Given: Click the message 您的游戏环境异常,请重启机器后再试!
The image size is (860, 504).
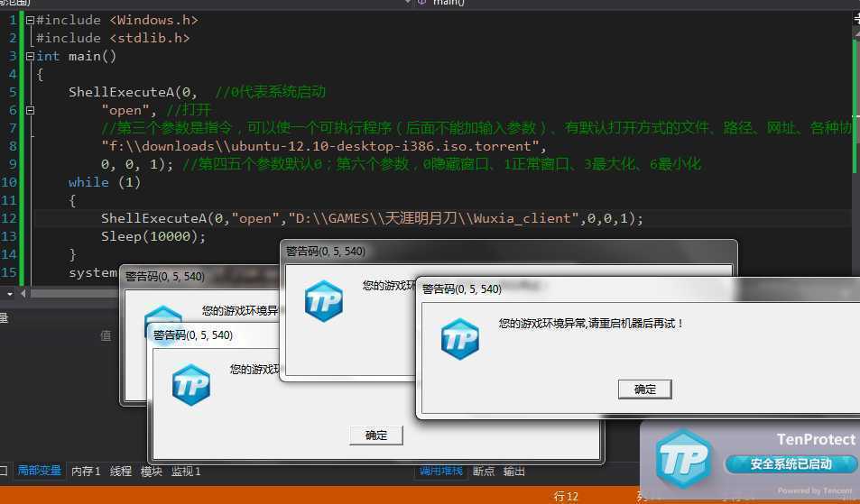Looking at the screenshot, I should (591, 324).
